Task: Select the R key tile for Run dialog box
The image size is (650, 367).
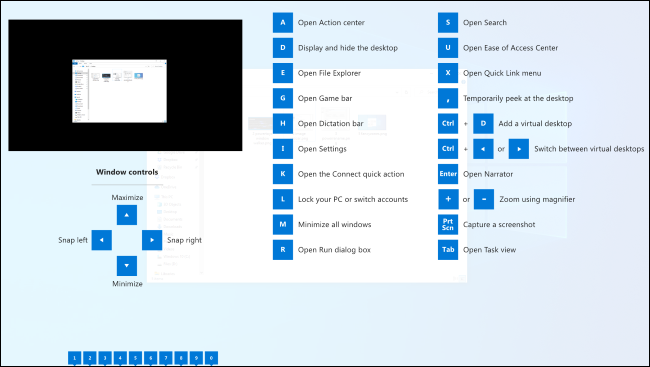Action: [x=283, y=250]
